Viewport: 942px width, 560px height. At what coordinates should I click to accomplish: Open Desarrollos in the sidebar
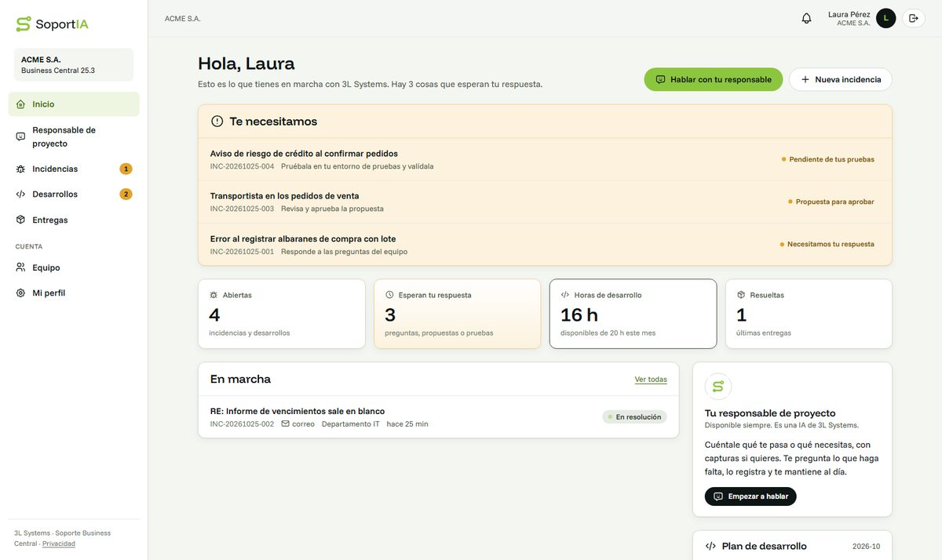(74, 195)
